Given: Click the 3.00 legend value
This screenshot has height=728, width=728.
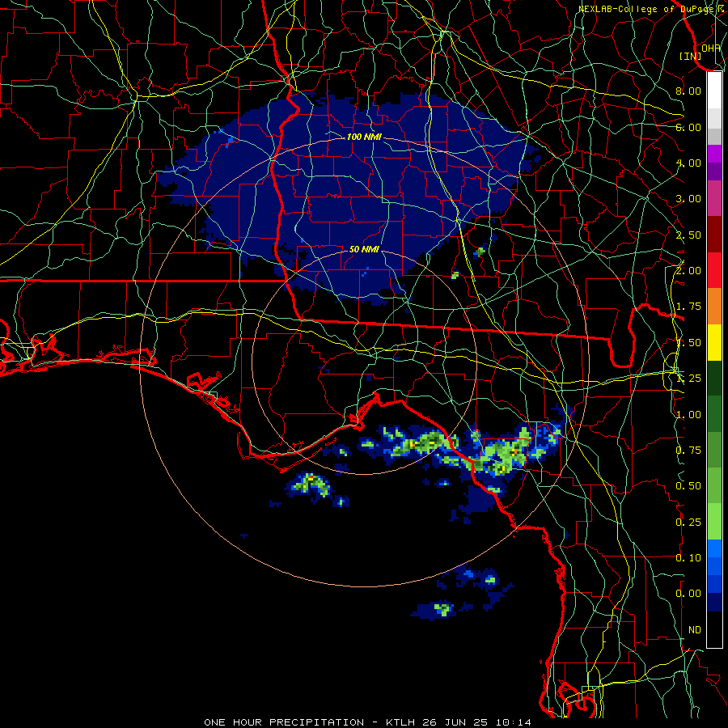Looking at the screenshot, I should point(688,199).
